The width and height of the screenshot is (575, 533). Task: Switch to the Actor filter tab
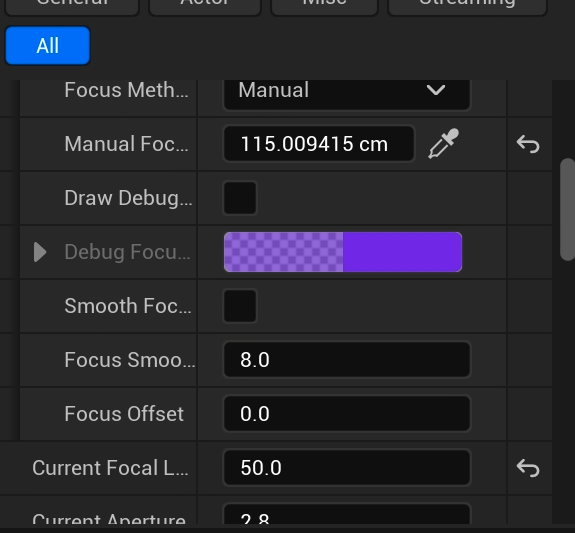(x=205, y=7)
